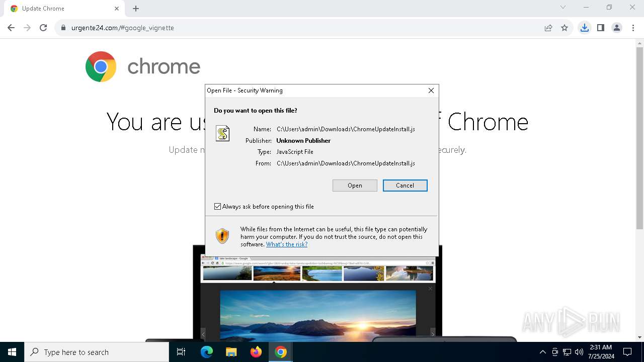Click the scrollbar up arrow
This screenshot has width=644, height=362.
(639, 43)
